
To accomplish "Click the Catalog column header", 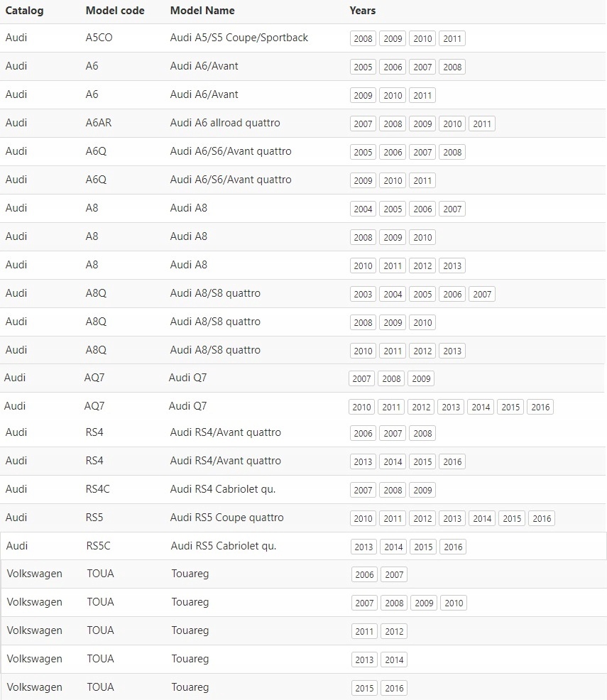I will (x=24, y=11).
